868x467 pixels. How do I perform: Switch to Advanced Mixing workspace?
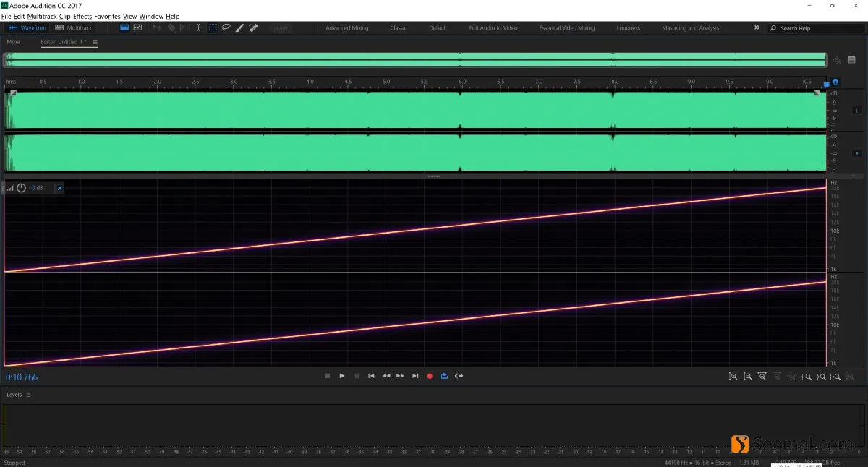[346, 28]
